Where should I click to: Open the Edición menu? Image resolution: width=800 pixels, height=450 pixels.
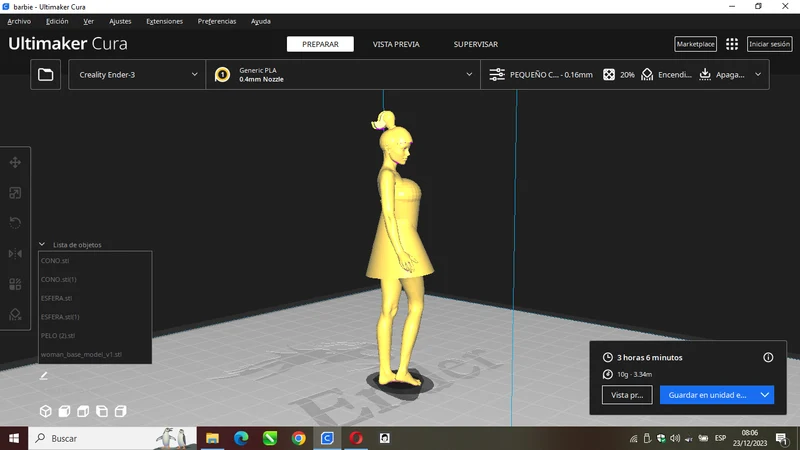(x=57, y=21)
